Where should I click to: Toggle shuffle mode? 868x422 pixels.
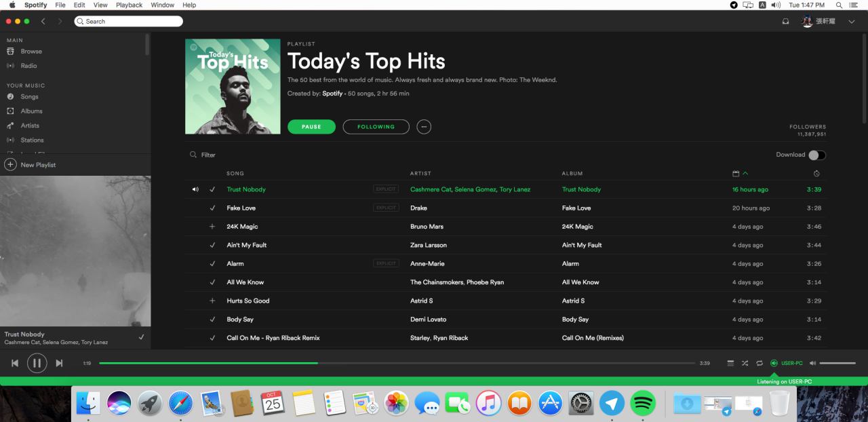coord(745,363)
